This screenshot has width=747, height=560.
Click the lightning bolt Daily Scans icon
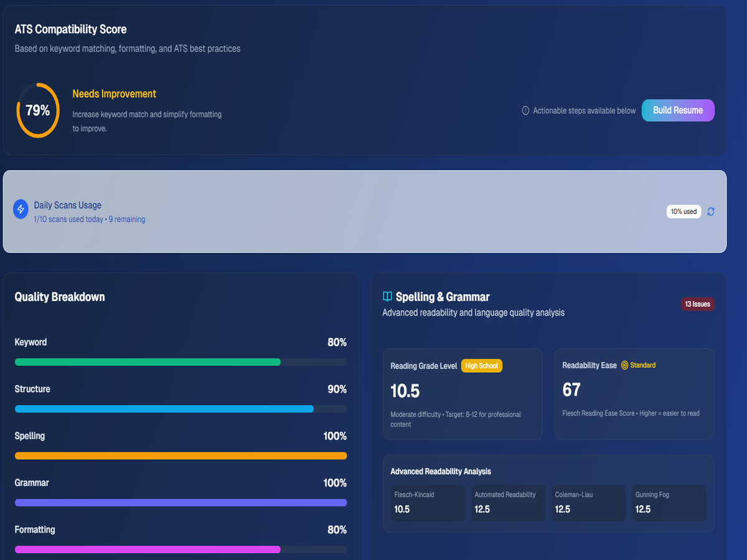pos(21,209)
